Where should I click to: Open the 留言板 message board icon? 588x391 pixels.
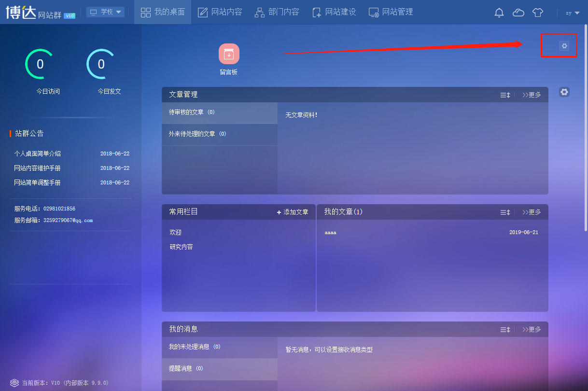pos(229,54)
